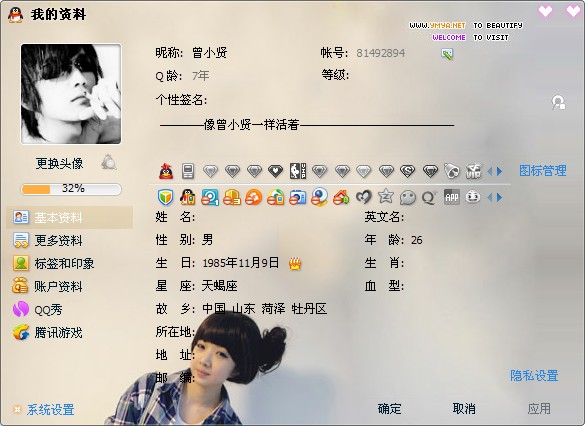Show next icons in diamond badge row
This screenshot has height=426, width=585.
tap(499, 172)
